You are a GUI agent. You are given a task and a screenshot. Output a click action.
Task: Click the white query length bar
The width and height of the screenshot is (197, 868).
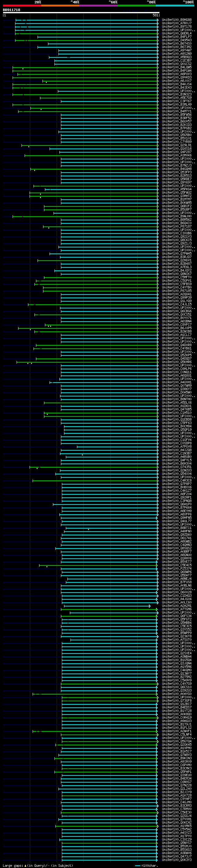click(81, 13)
